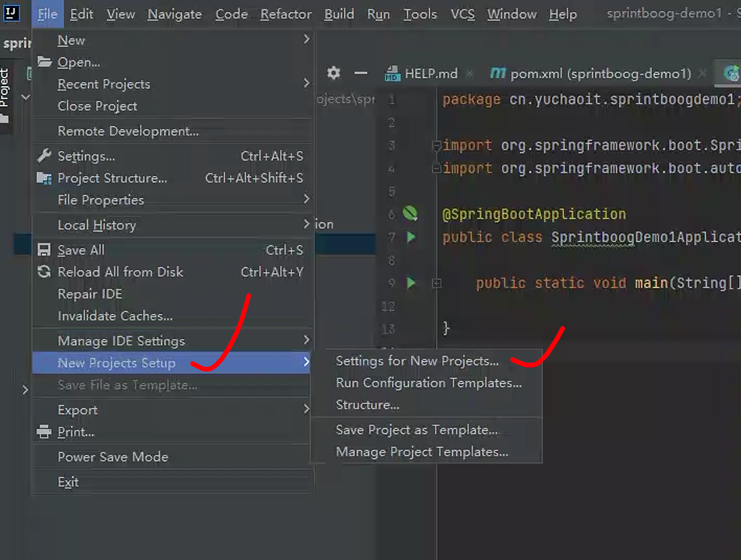The height and width of the screenshot is (560, 741).
Task: Choose Run Configuration Templates entry
Action: [428, 383]
